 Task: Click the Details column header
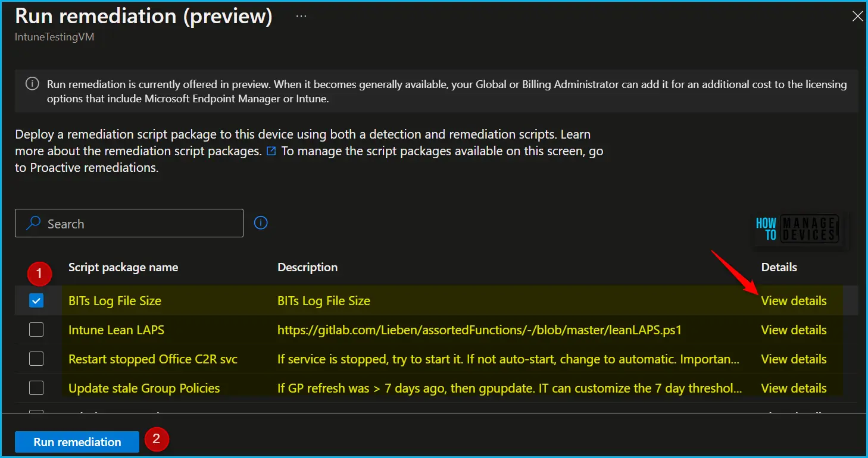coord(779,268)
